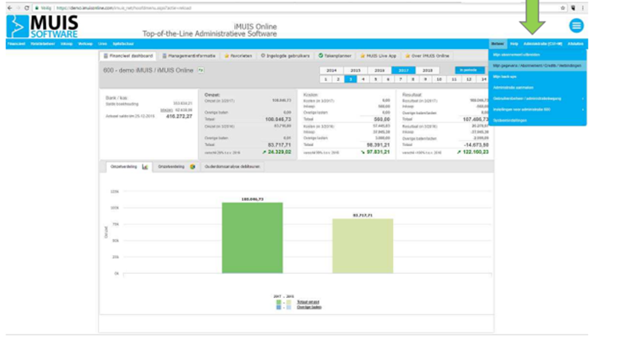Select Mijn back-ups menu entry

[537, 77]
